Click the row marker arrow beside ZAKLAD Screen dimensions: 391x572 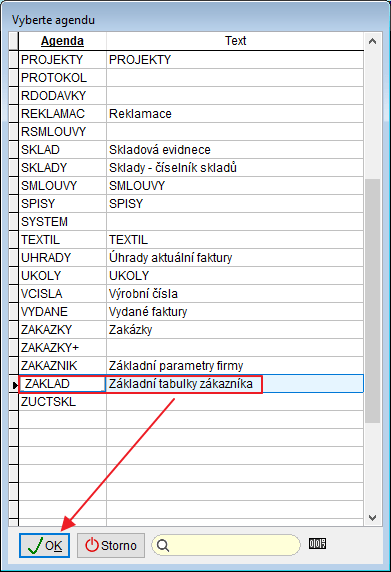[x=14, y=384]
